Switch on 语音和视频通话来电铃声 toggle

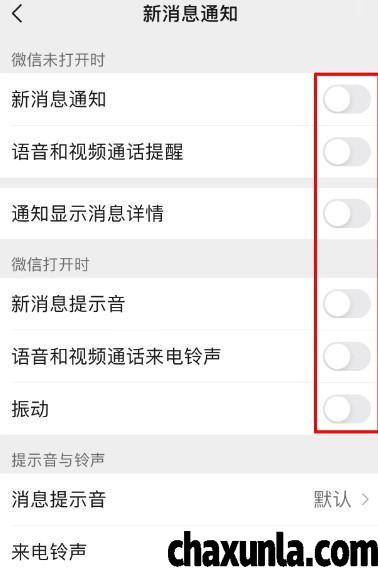(x=347, y=356)
